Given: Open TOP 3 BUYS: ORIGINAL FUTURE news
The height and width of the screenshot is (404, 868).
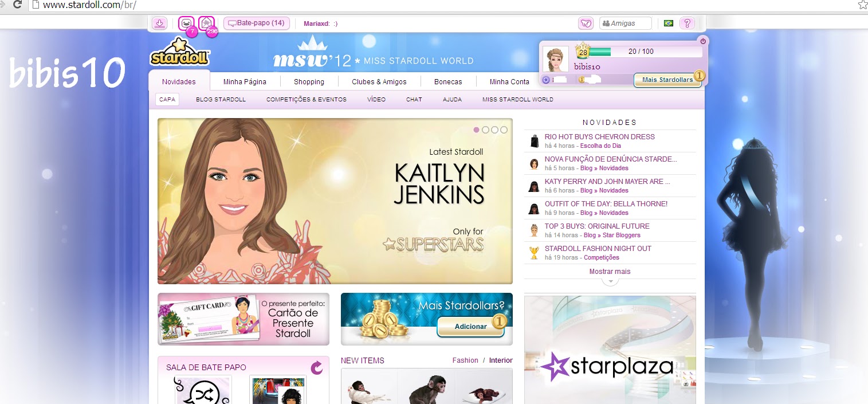Looking at the screenshot, I should click(597, 226).
